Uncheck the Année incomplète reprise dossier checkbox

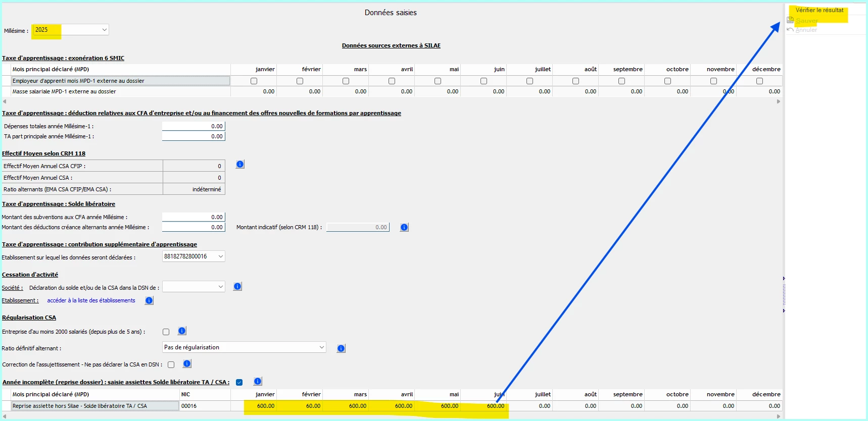239,382
